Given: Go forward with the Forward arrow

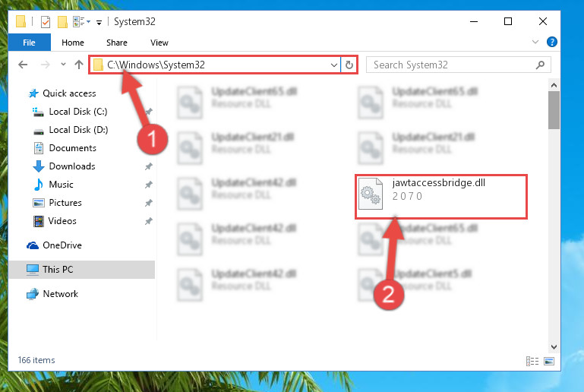Looking at the screenshot, I should click(46, 65).
